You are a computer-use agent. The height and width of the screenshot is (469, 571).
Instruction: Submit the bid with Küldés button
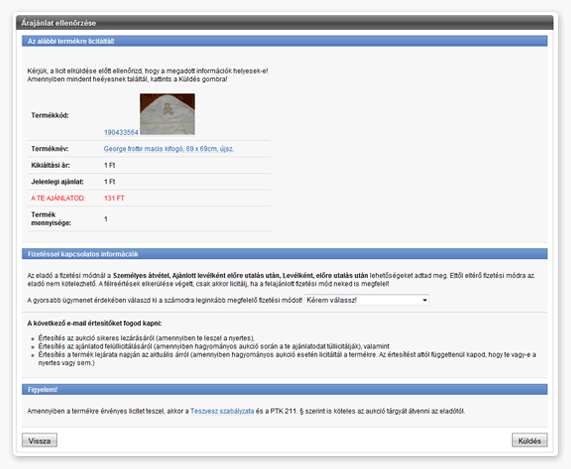(x=529, y=441)
